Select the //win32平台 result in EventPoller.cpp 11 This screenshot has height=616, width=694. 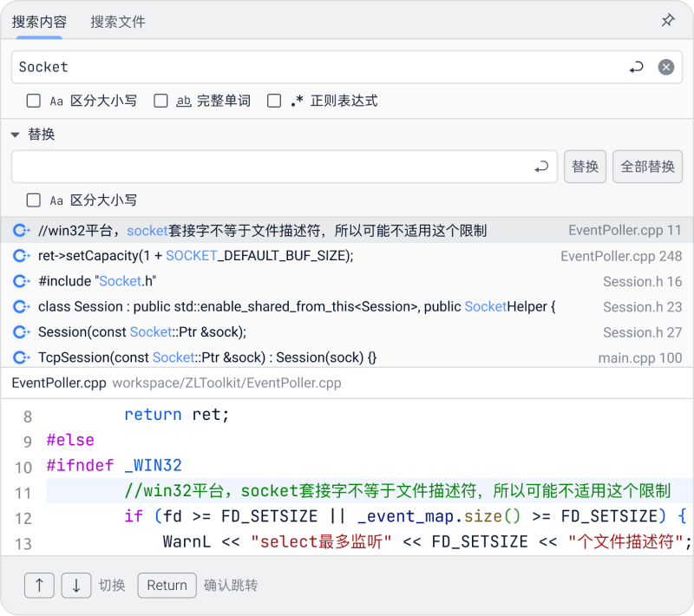click(347, 230)
